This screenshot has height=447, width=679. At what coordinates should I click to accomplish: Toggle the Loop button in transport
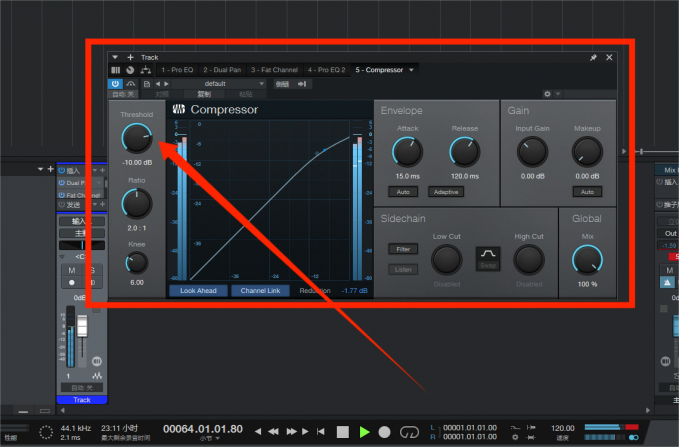[x=409, y=431]
